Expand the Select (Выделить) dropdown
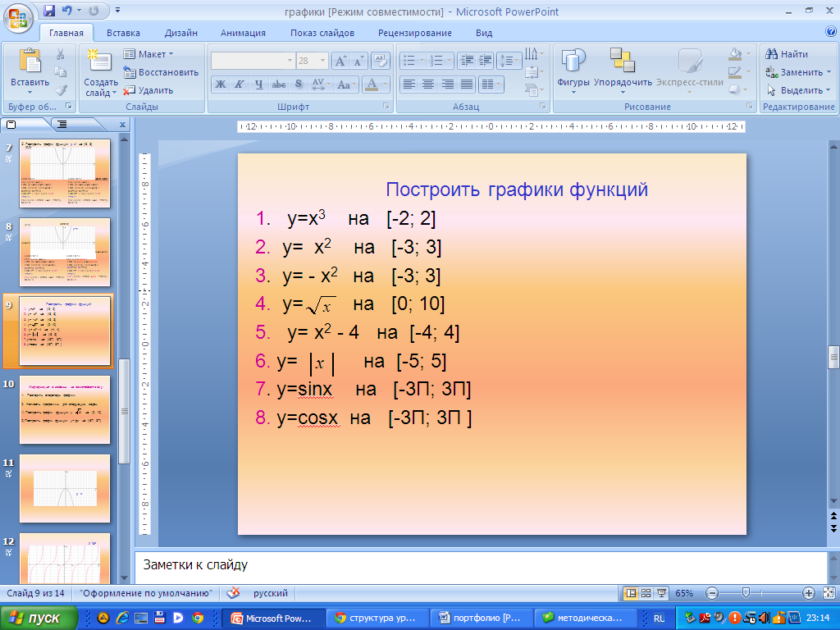The height and width of the screenshot is (630, 840). [x=800, y=90]
